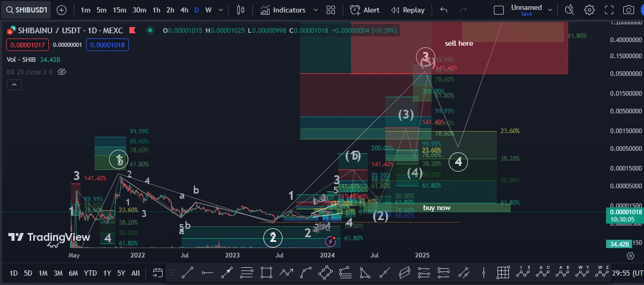The height and width of the screenshot is (285, 644).
Task: Select the grid table drawing tool
Action: point(503,272)
